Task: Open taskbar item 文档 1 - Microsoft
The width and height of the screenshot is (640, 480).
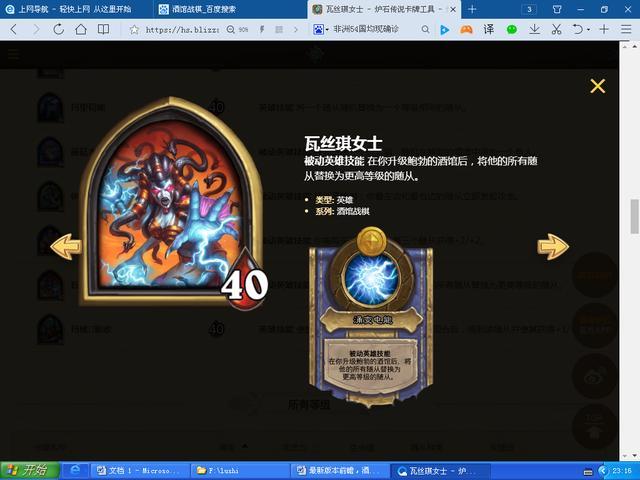Action: pos(140,471)
